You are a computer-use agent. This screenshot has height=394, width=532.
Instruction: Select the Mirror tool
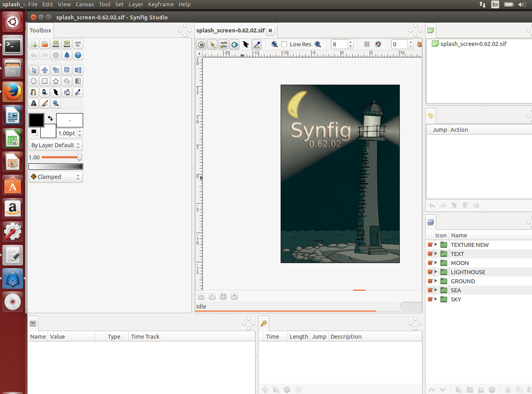(x=78, y=70)
